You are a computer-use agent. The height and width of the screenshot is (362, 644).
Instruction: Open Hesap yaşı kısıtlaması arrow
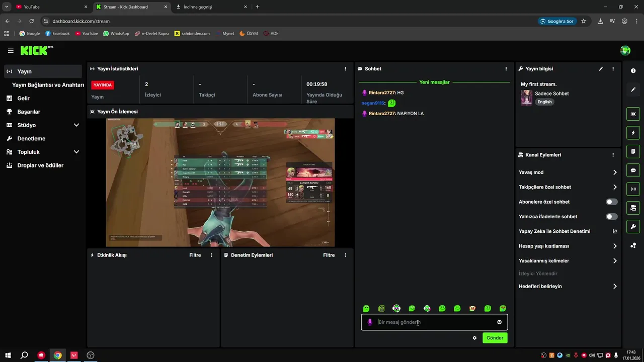coord(615,246)
